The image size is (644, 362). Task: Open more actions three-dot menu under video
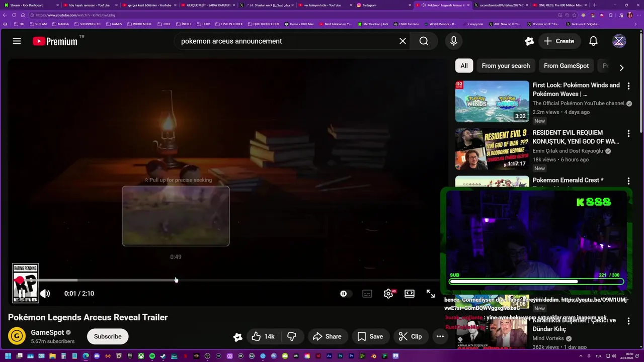click(440, 336)
